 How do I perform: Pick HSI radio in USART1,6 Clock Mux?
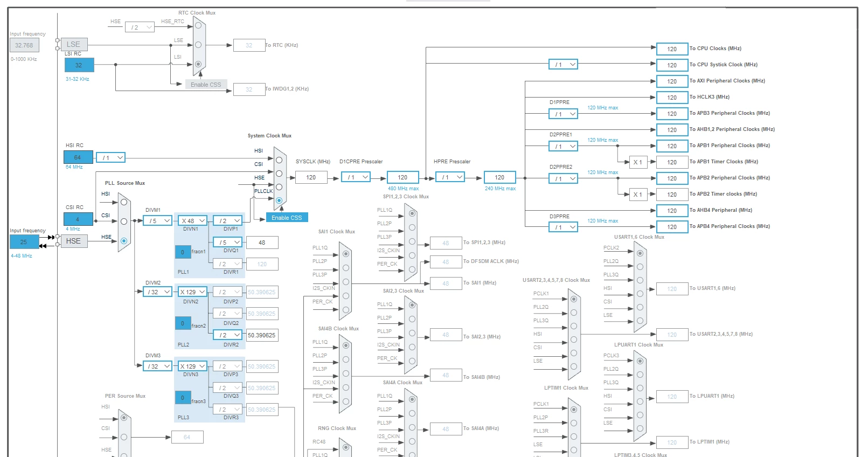pyautogui.click(x=640, y=294)
